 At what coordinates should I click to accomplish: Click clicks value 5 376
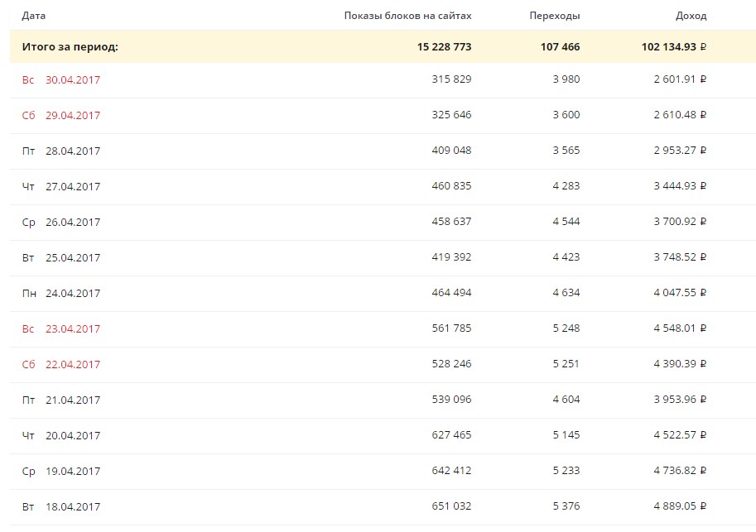point(566,507)
